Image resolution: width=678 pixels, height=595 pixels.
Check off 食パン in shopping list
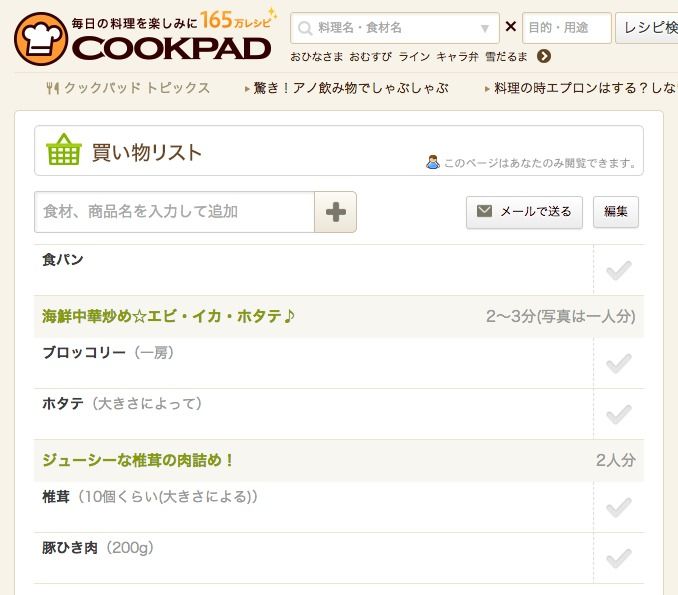click(619, 270)
